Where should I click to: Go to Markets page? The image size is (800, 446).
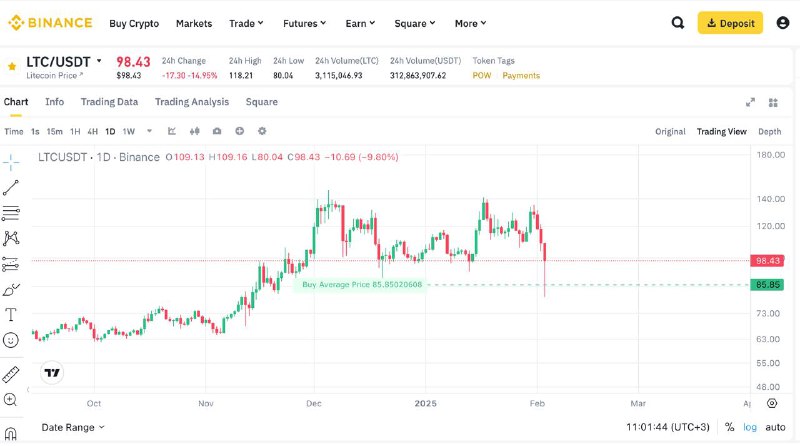pos(194,23)
